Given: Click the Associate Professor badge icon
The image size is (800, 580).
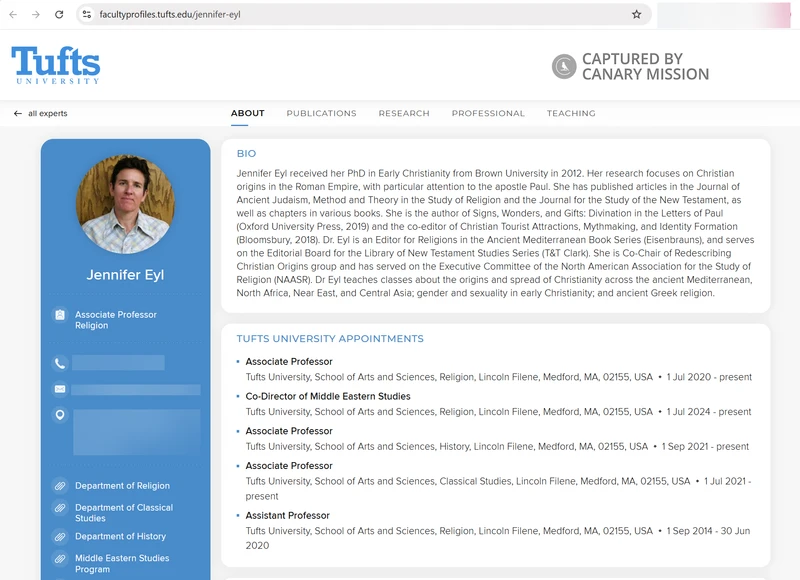Looking at the screenshot, I should [x=60, y=315].
